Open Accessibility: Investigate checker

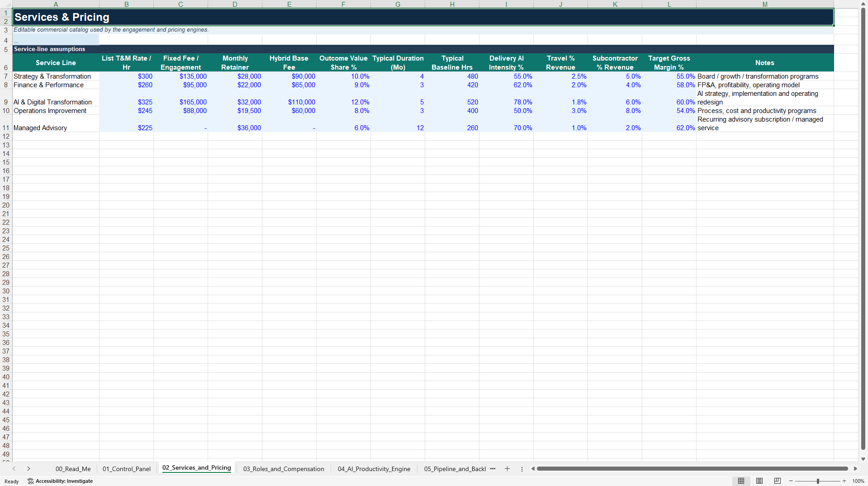[60, 481]
